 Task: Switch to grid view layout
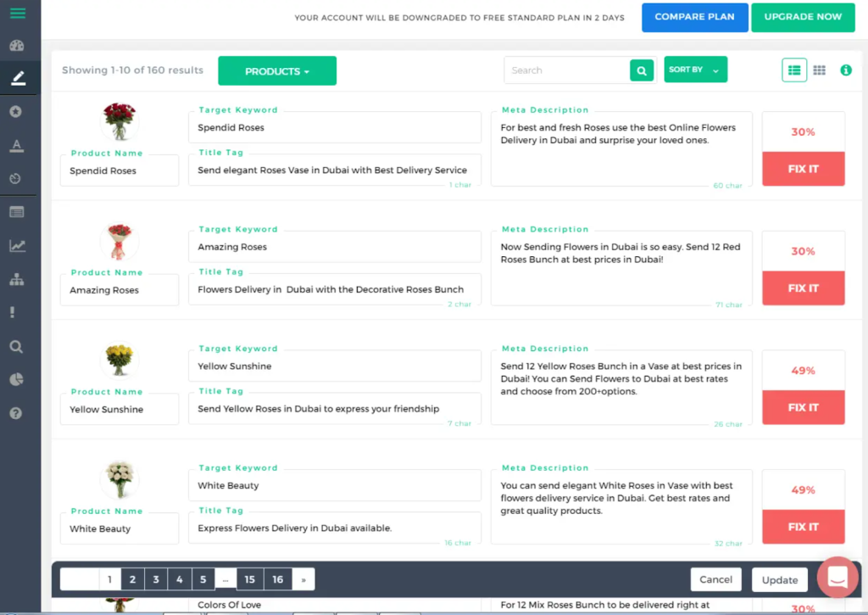point(819,70)
